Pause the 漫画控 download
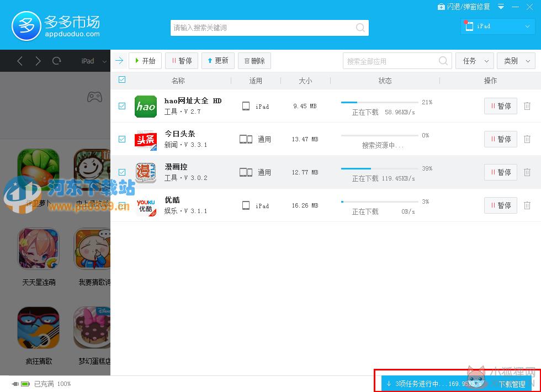This screenshot has width=541, height=392. click(x=501, y=172)
